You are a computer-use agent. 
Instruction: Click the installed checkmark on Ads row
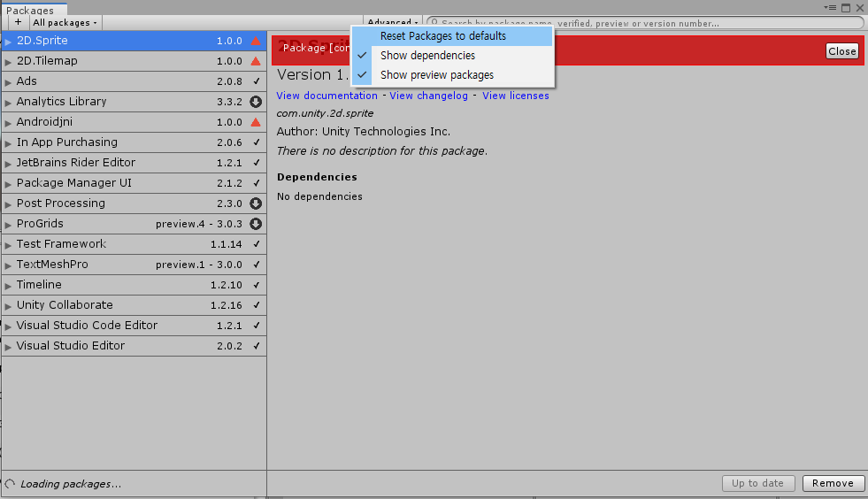click(257, 81)
